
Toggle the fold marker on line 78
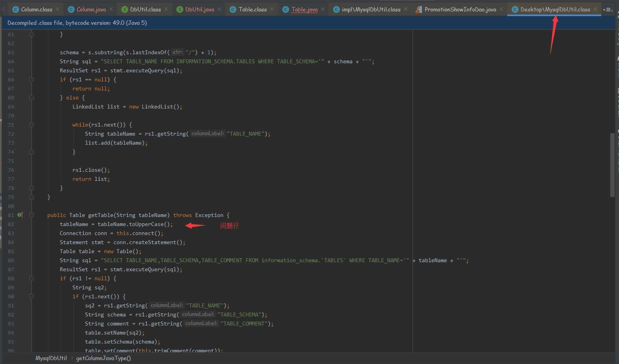click(x=31, y=188)
